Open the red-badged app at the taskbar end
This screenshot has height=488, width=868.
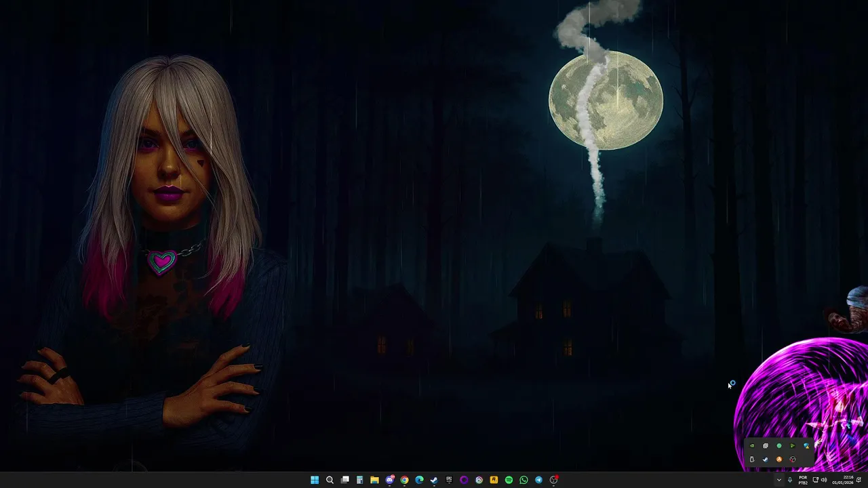point(554,480)
